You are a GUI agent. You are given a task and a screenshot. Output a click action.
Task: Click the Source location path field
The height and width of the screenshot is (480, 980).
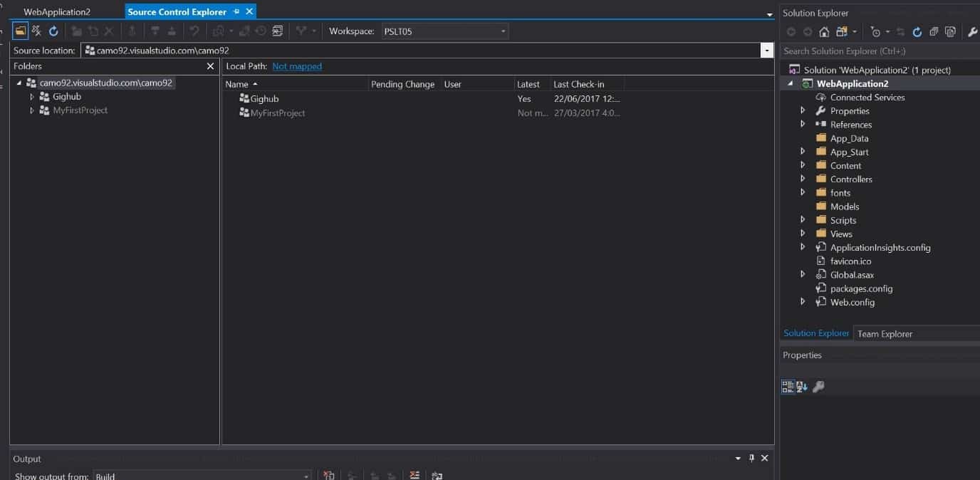pyautogui.click(x=421, y=51)
